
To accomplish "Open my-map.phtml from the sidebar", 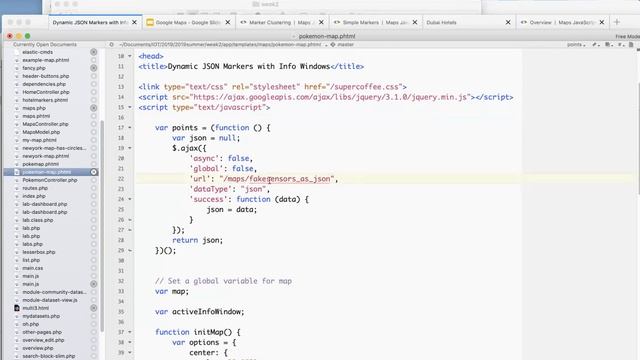I will click(x=39, y=140).
